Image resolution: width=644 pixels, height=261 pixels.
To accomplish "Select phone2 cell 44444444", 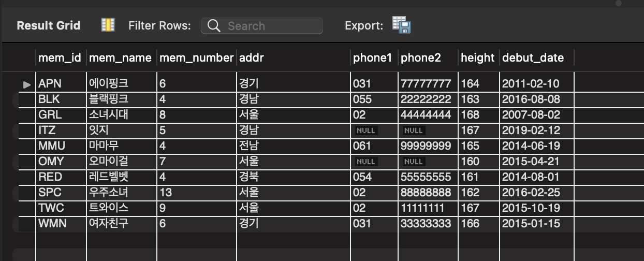I will tap(428, 114).
